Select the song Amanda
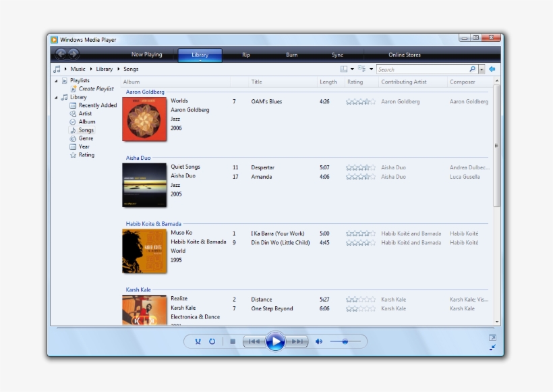Image resolution: width=553 pixels, height=392 pixels. 262,176
